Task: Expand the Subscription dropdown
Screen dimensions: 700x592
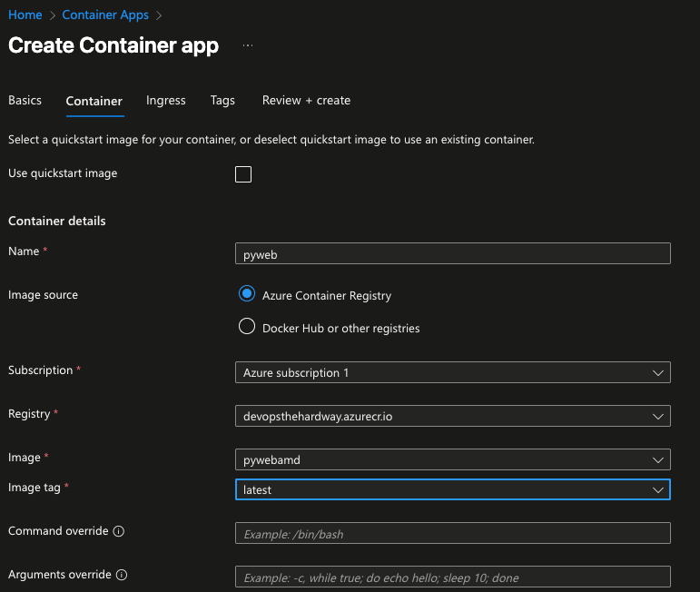Action: [452, 372]
